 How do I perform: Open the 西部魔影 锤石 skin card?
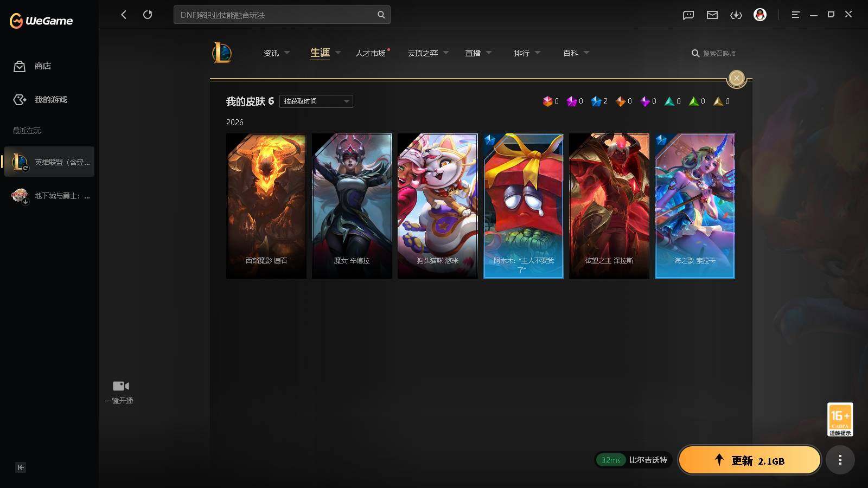click(x=266, y=206)
